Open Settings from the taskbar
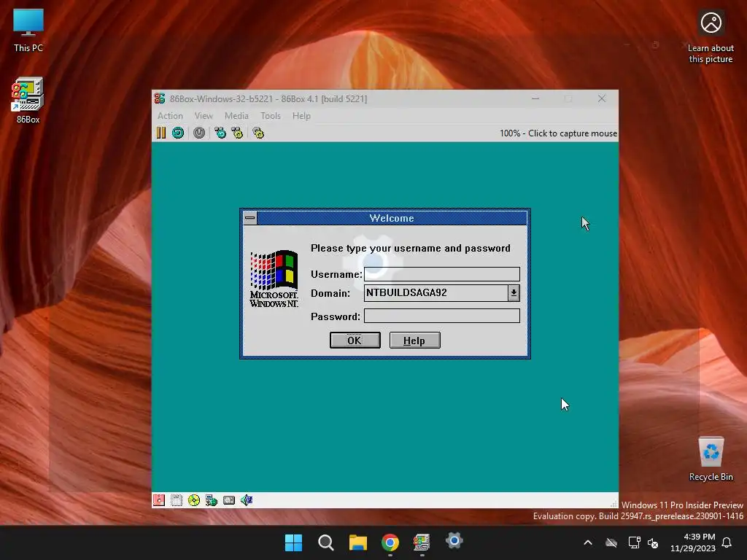Screen dimensions: 747x560 click(x=454, y=541)
